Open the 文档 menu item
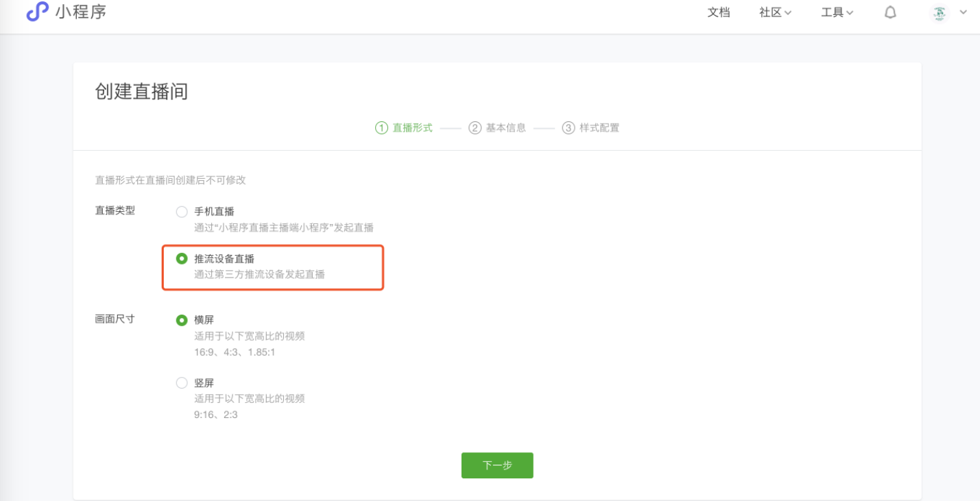The height and width of the screenshot is (501, 980). (x=719, y=12)
